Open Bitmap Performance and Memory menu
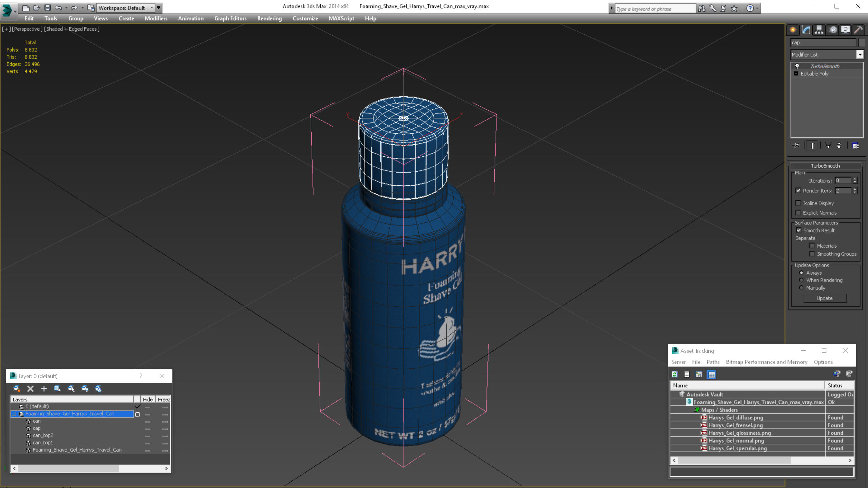 (x=766, y=362)
